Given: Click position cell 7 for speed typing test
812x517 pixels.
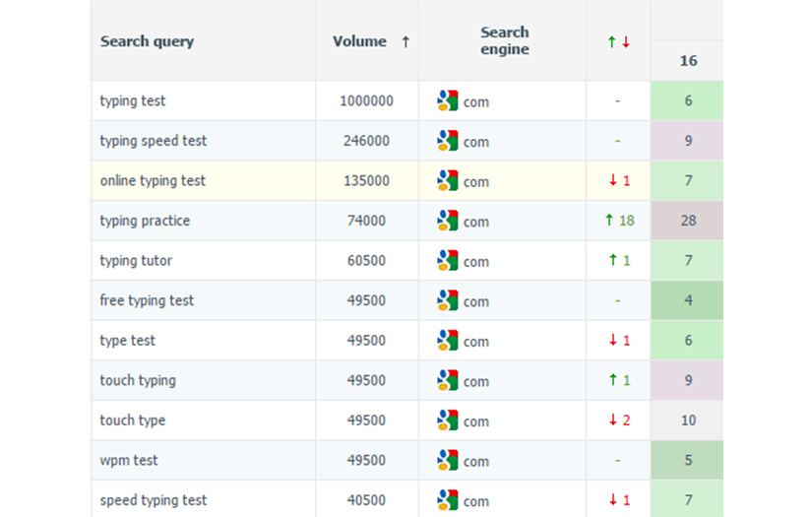Looking at the screenshot, I should (687, 499).
